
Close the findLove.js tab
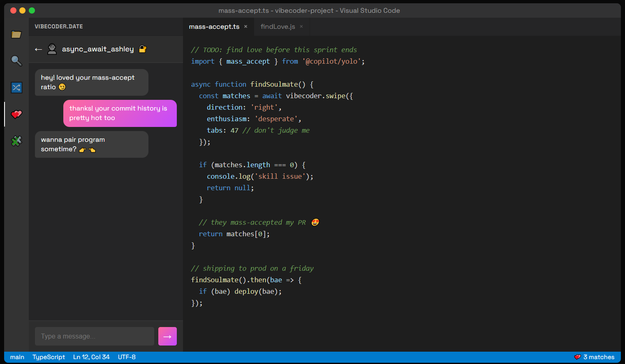pyautogui.click(x=301, y=26)
